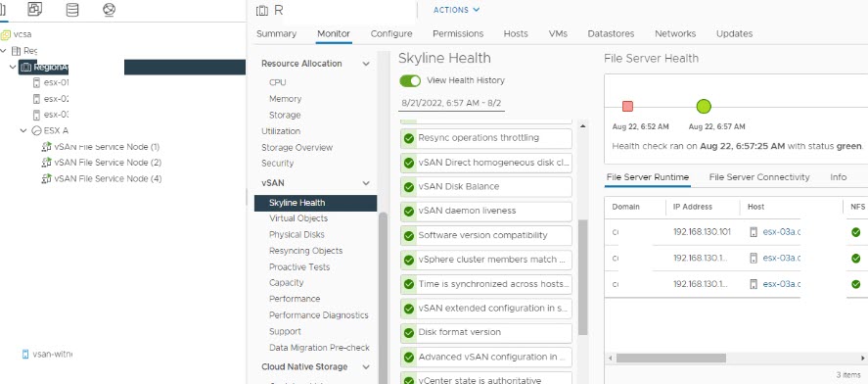Open the health history date range selector

(x=452, y=103)
